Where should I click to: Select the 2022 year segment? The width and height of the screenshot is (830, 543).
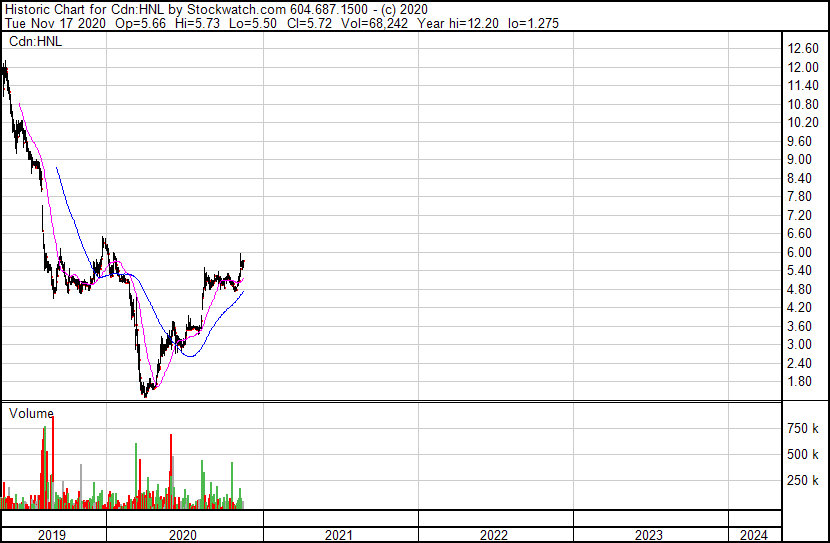click(494, 535)
